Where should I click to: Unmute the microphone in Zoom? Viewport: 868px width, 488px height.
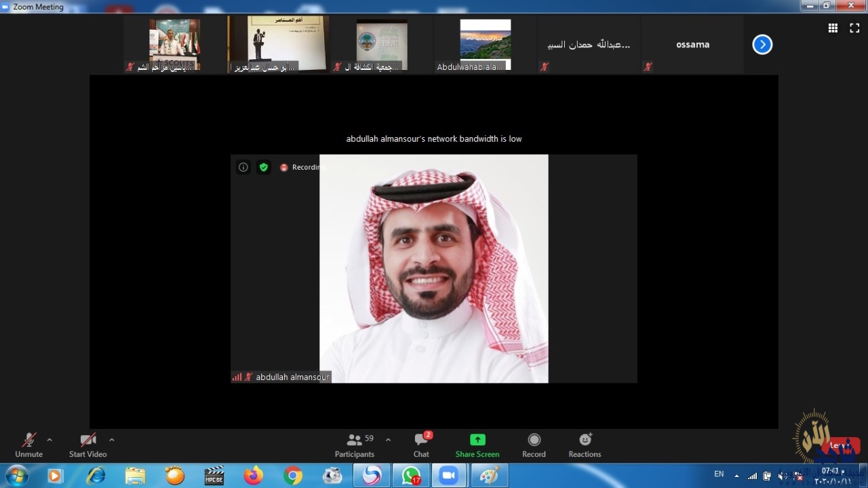(x=28, y=445)
